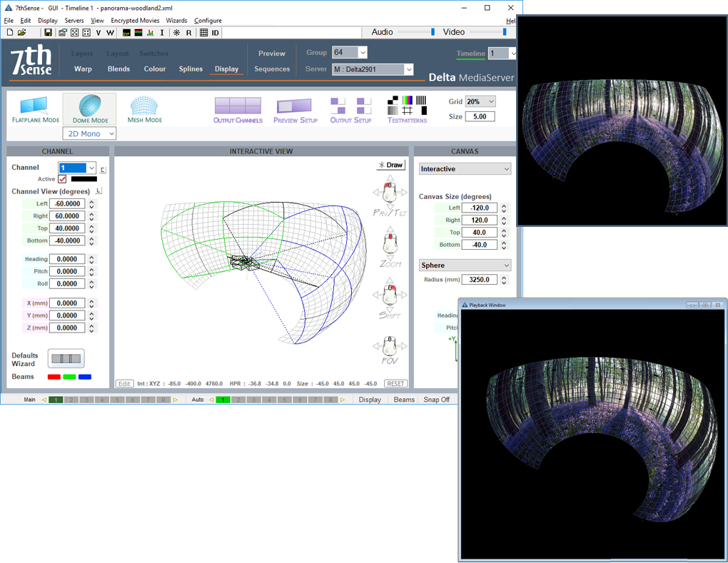Click the grid toolbar icon

(203, 33)
